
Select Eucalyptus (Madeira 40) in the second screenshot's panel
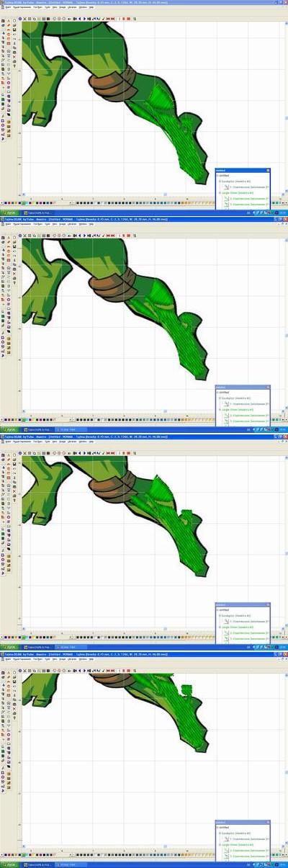(x=236, y=398)
